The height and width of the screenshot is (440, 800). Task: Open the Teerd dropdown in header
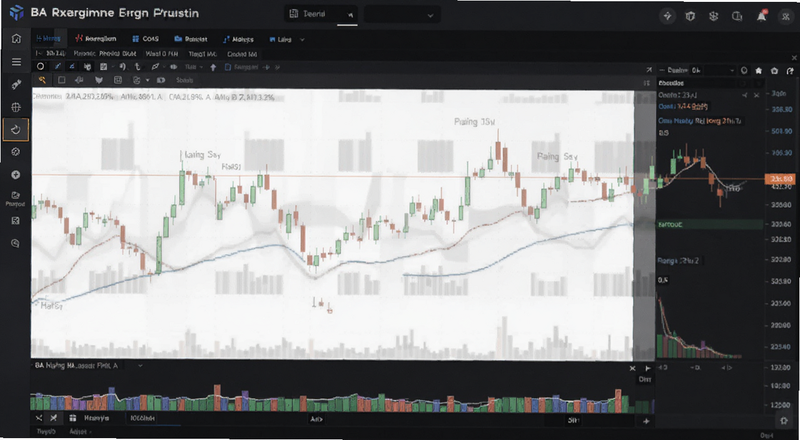click(x=321, y=15)
